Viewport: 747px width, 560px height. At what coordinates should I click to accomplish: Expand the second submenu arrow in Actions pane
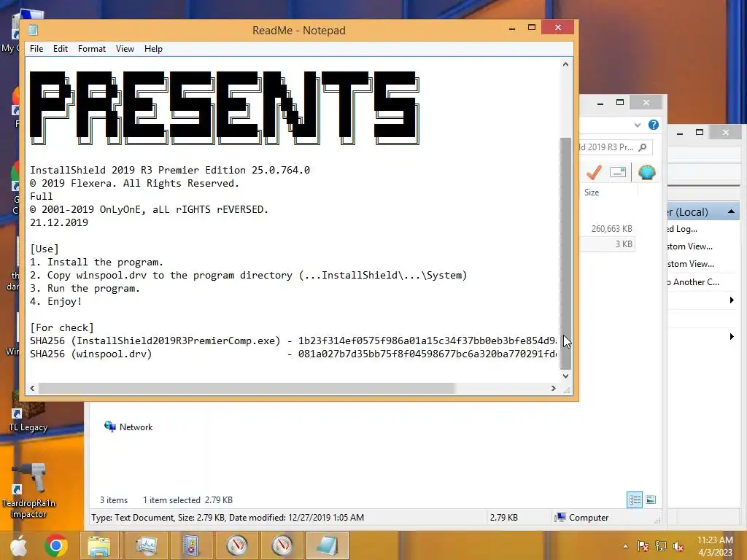(x=732, y=337)
